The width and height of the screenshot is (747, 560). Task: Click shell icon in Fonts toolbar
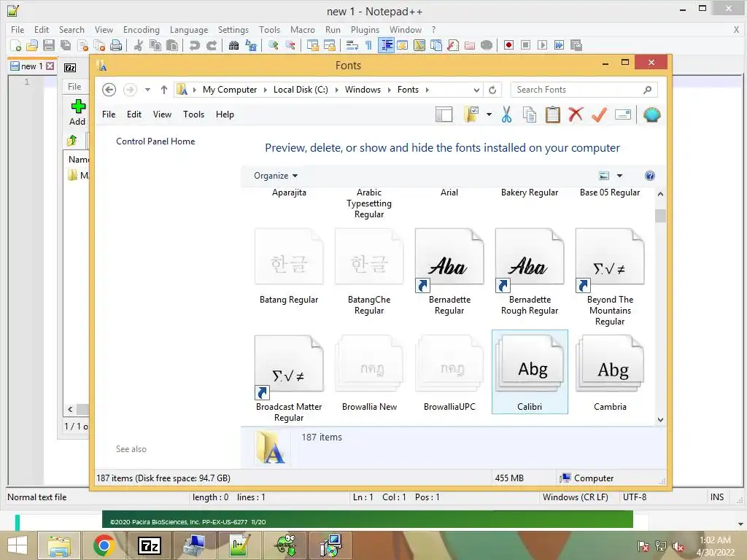click(651, 114)
